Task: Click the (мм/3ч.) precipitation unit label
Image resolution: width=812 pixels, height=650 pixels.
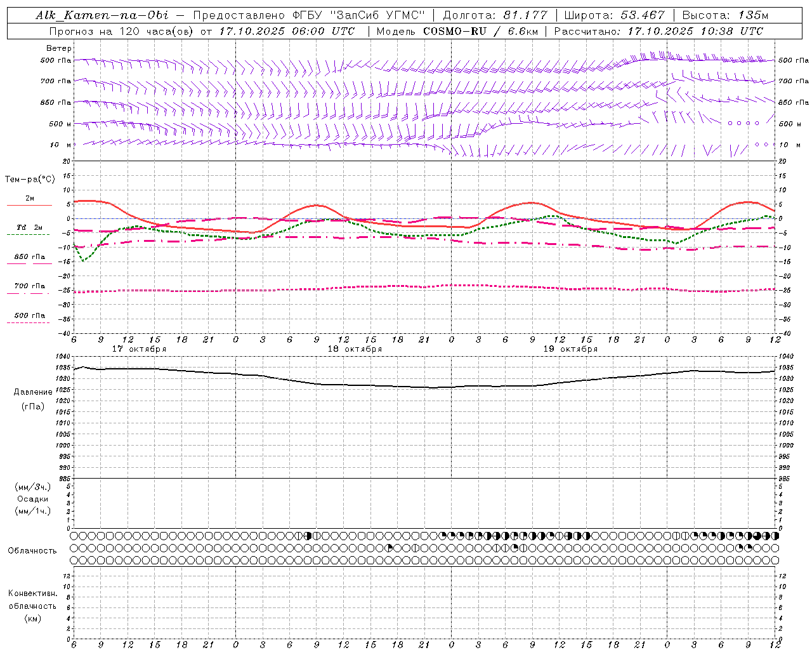Action: [33, 487]
